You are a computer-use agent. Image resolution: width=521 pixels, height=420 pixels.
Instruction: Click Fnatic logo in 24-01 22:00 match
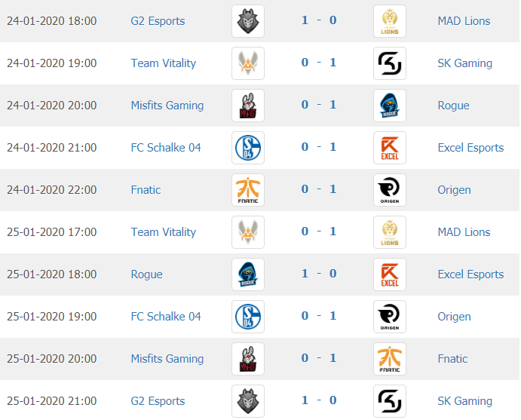(x=248, y=190)
